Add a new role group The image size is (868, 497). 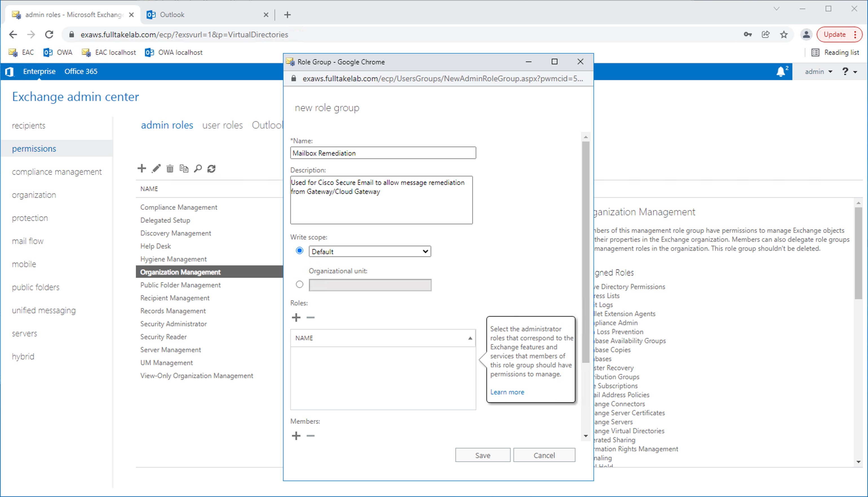pos(142,168)
